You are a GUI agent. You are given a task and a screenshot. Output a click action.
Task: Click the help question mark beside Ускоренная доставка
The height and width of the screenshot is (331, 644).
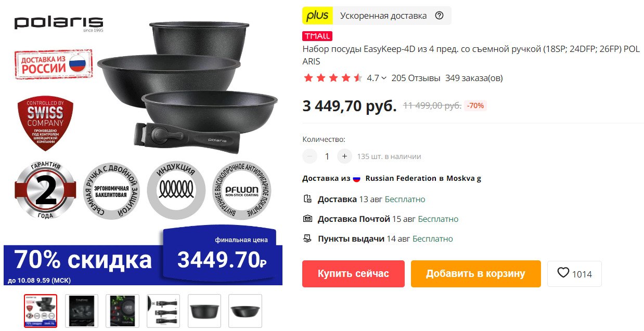click(x=439, y=16)
